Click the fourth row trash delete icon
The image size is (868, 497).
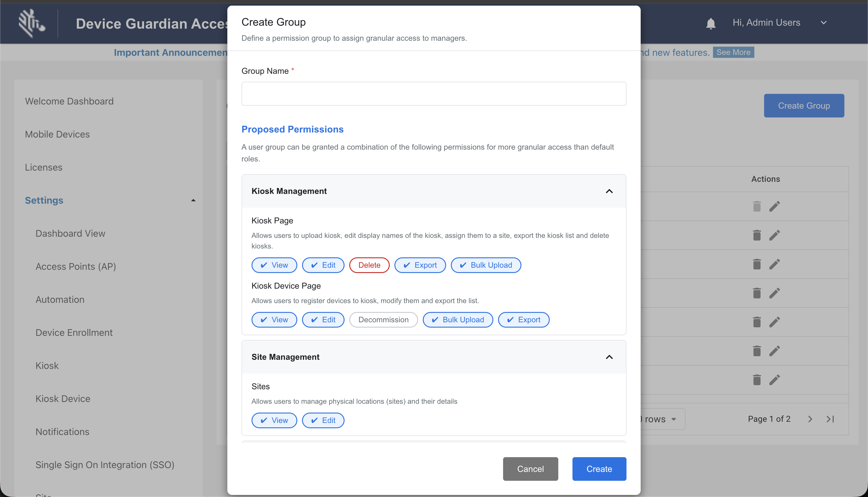[x=757, y=293]
